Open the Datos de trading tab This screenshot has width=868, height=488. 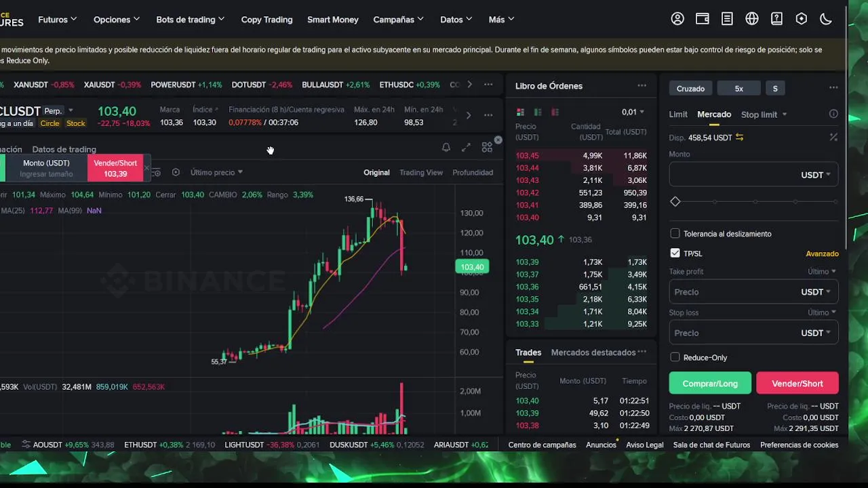click(64, 149)
